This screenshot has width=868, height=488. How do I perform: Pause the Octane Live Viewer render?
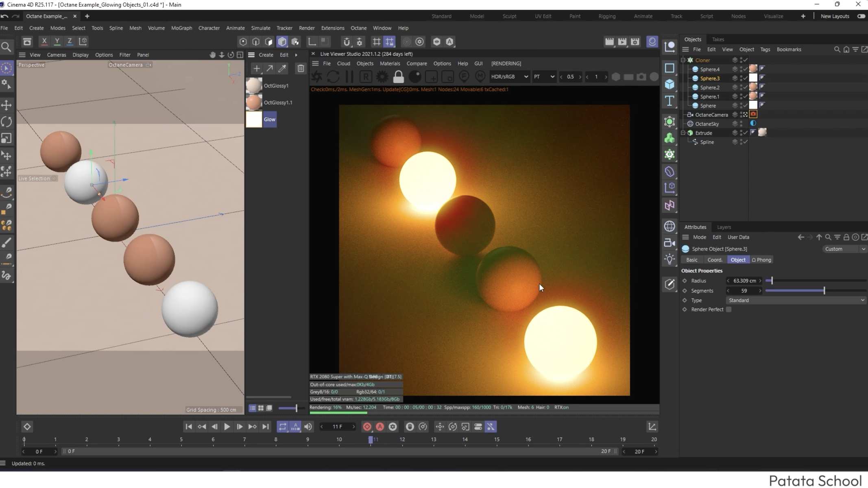coord(349,76)
